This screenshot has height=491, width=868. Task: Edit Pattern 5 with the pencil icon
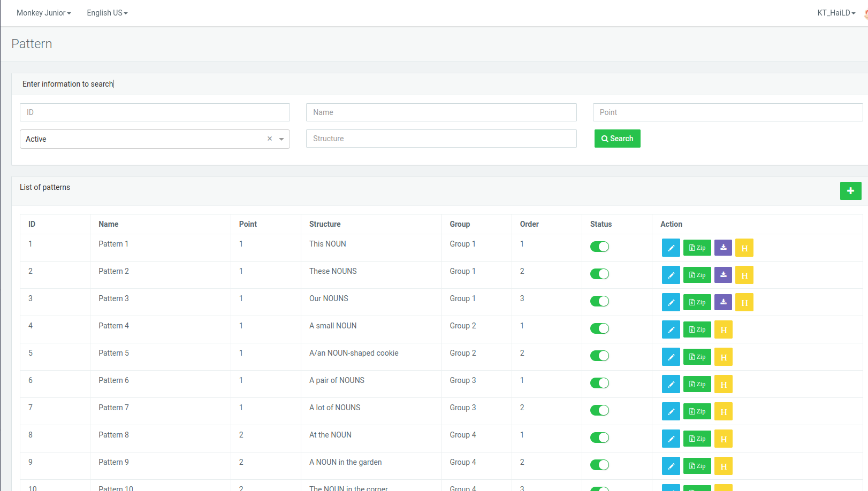(x=671, y=357)
